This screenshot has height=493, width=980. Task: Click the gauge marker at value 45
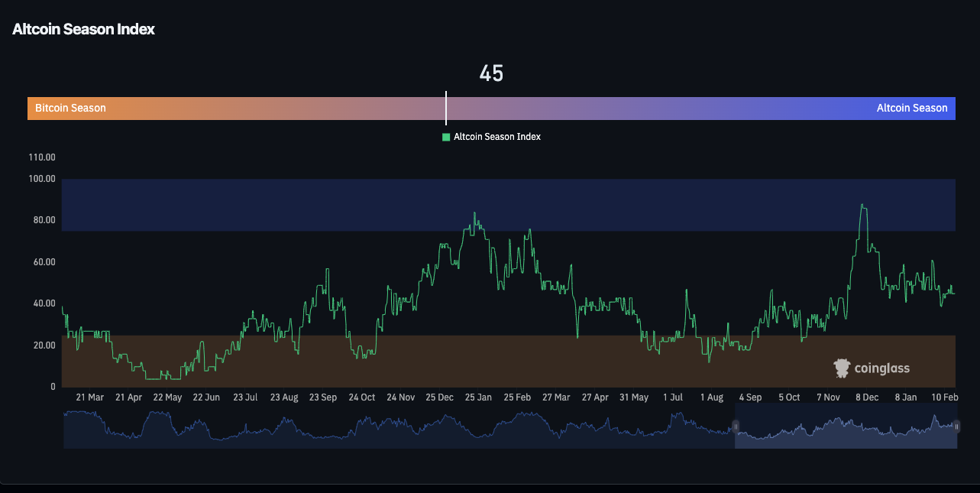pos(446,108)
